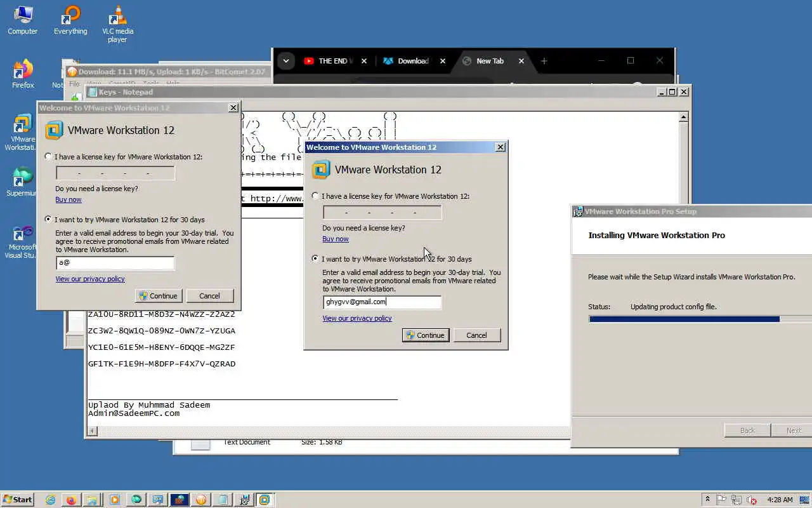Switch to Supermium browser in the taskbar

(136, 500)
